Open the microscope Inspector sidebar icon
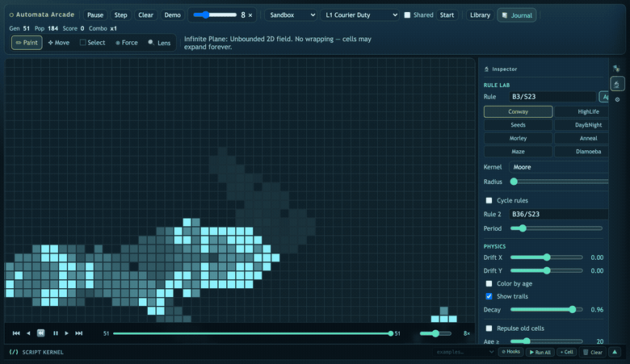This screenshot has height=364, width=630. pyautogui.click(x=617, y=84)
